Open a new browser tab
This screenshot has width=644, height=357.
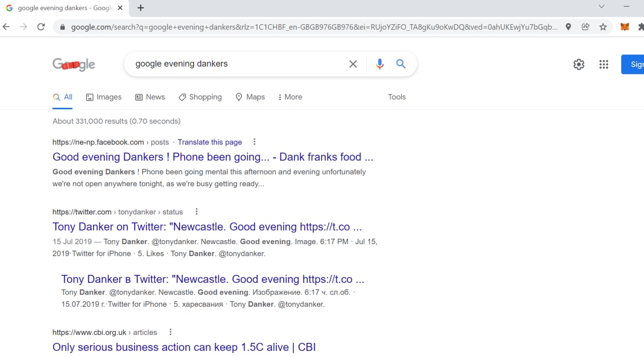140,8
